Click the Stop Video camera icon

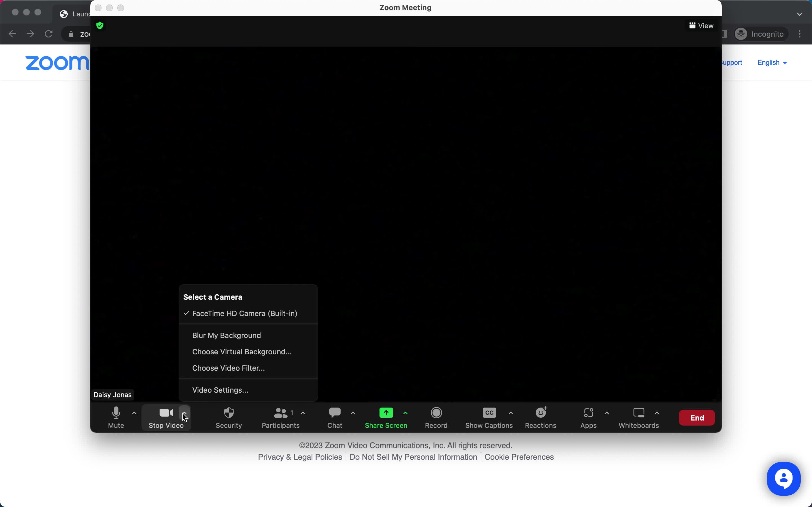[x=165, y=412]
